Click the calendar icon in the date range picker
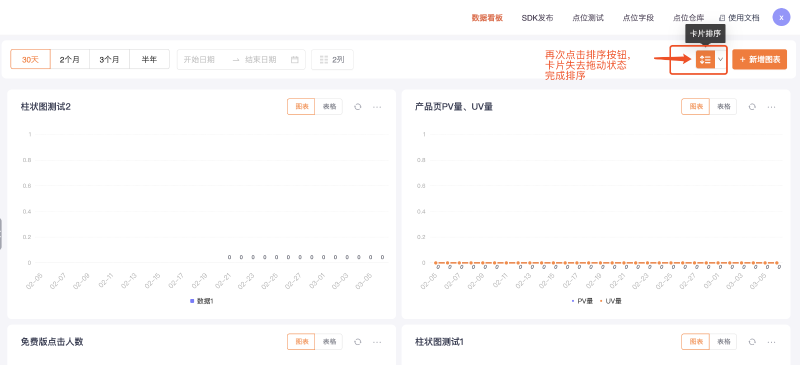The height and width of the screenshot is (365, 800). [x=294, y=60]
